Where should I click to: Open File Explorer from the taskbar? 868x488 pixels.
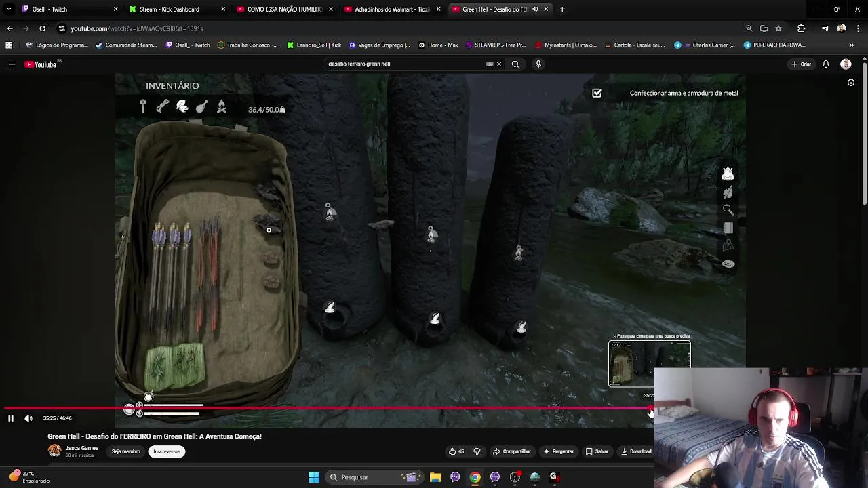pyautogui.click(x=435, y=477)
